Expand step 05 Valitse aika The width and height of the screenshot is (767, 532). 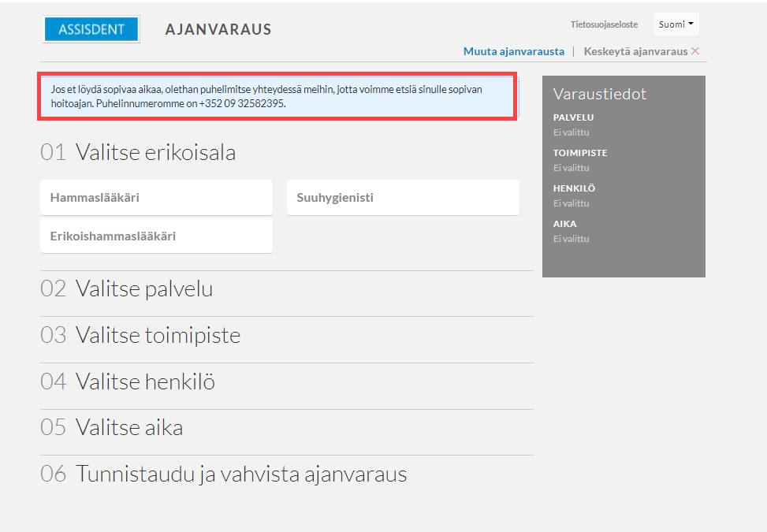[111, 427]
